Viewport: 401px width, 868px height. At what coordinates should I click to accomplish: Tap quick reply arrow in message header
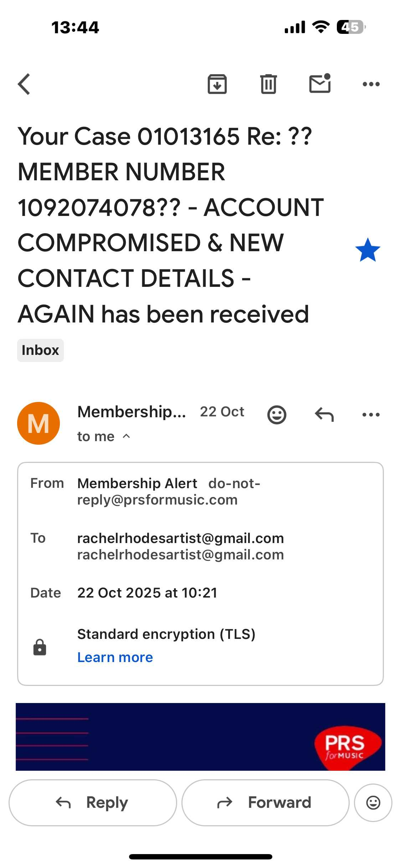(324, 415)
